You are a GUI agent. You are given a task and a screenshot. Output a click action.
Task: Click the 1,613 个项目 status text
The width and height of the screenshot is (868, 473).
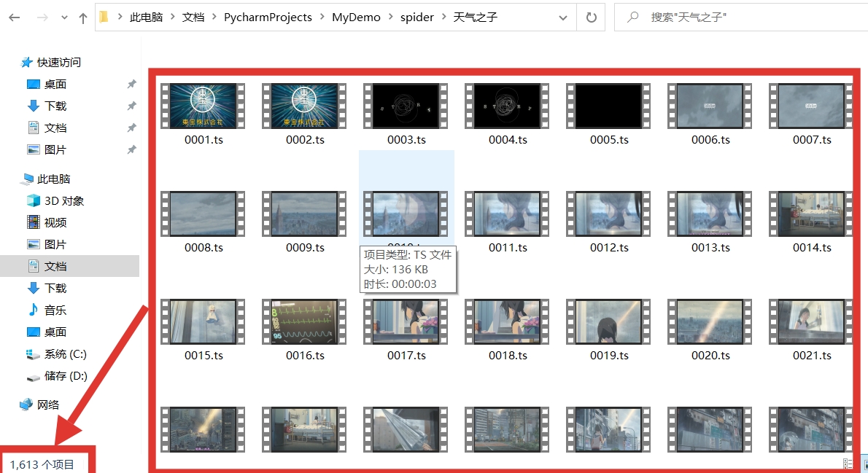[x=42, y=465]
